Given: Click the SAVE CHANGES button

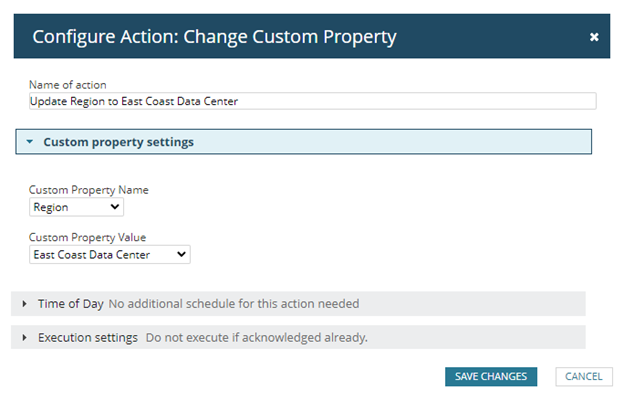Looking at the screenshot, I should (x=491, y=376).
